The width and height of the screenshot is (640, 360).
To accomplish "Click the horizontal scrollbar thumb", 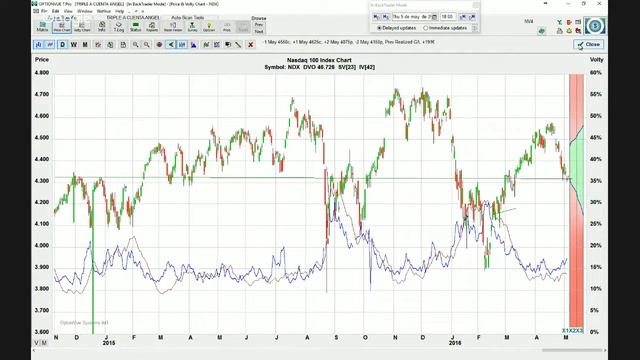I will pyautogui.click(x=572, y=350).
